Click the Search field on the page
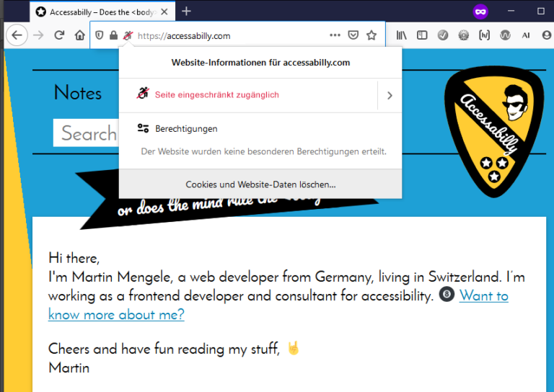 pos(86,133)
